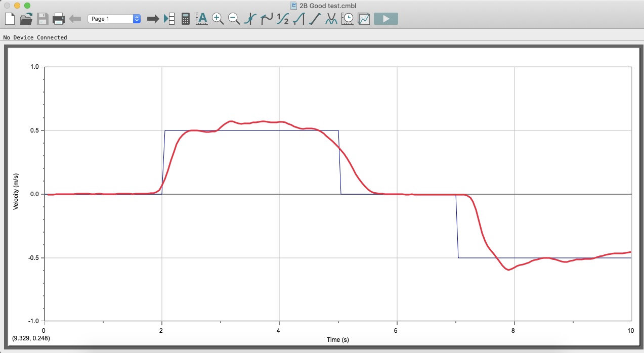The width and height of the screenshot is (644, 353).
Task: Open the Page 1 dropdown
Action: pos(114,19)
